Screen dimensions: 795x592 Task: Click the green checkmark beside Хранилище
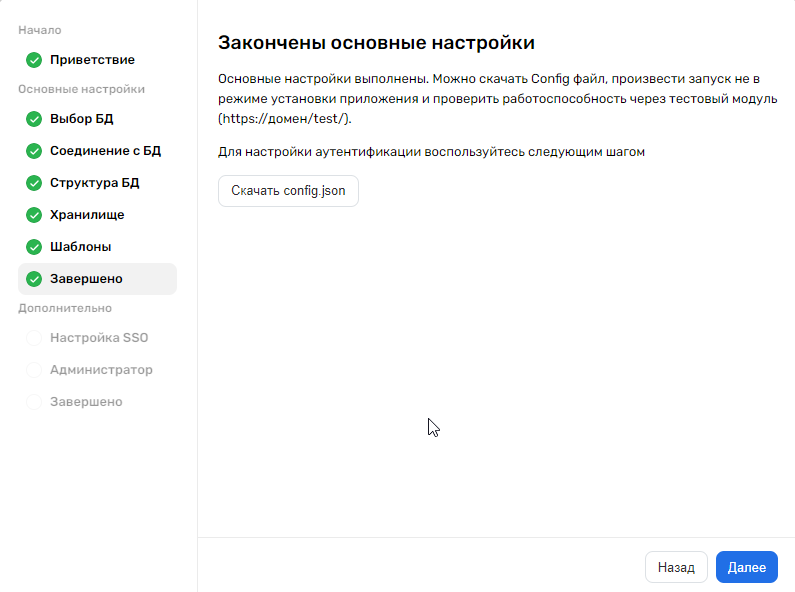click(34, 215)
